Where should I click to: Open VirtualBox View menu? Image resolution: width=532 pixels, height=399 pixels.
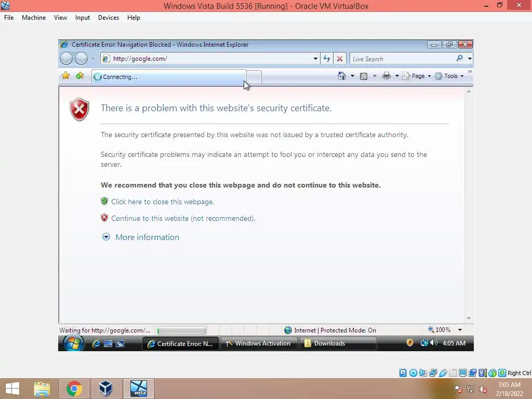point(60,18)
